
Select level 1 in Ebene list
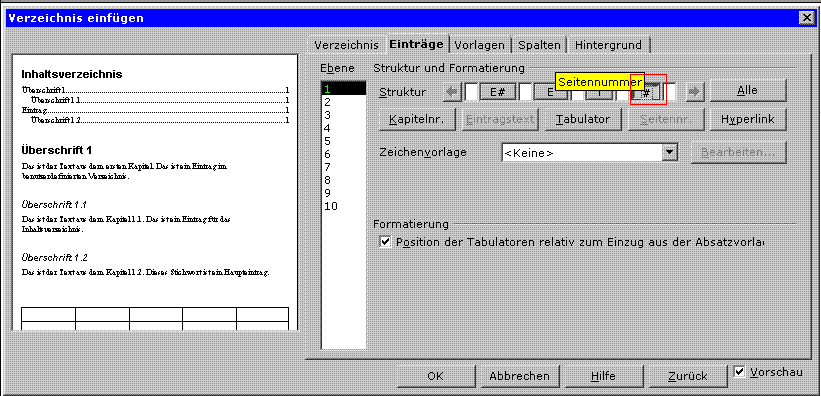(x=343, y=89)
